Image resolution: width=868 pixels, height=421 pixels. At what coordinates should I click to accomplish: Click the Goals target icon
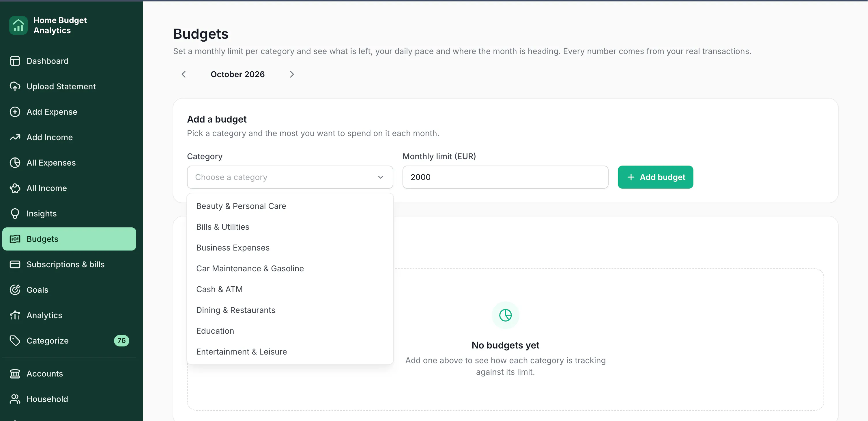coord(15,290)
